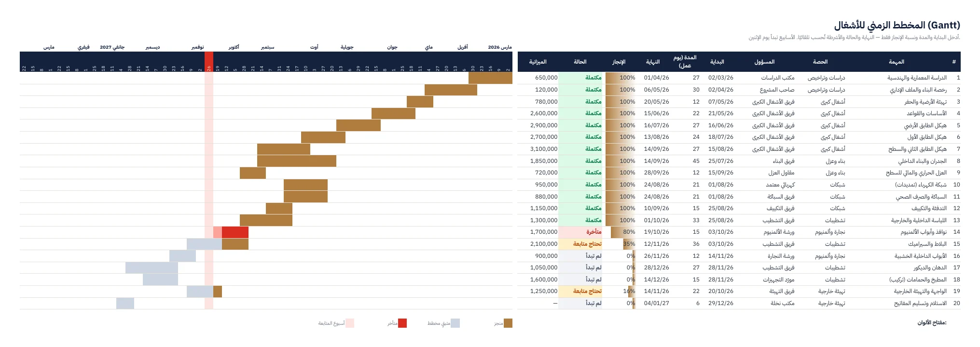The height and width of the screenshot is (347, 980).
Task: Select task cell 'الدراسة المعمارية والهندسية'
Action: point(917,78)
